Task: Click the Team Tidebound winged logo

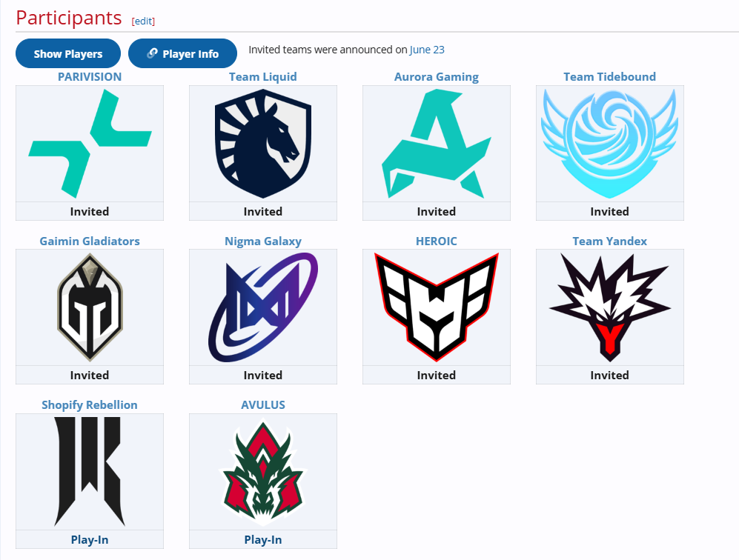Action: (610, 144)
